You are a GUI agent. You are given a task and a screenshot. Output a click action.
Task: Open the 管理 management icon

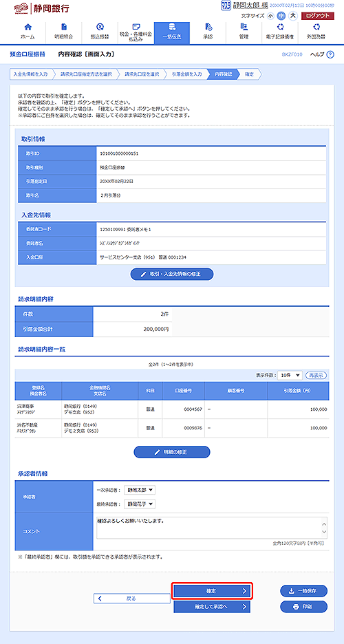point(244,27)
